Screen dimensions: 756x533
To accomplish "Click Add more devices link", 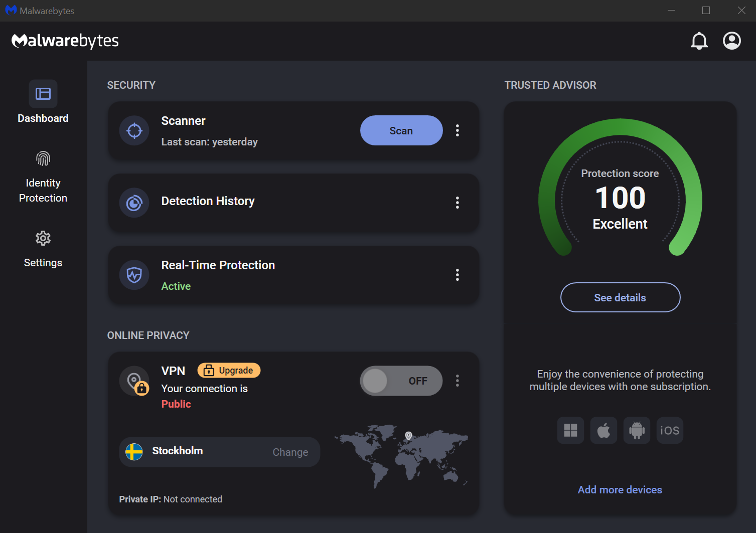I will pyautogui.click(x=620, y=490).
